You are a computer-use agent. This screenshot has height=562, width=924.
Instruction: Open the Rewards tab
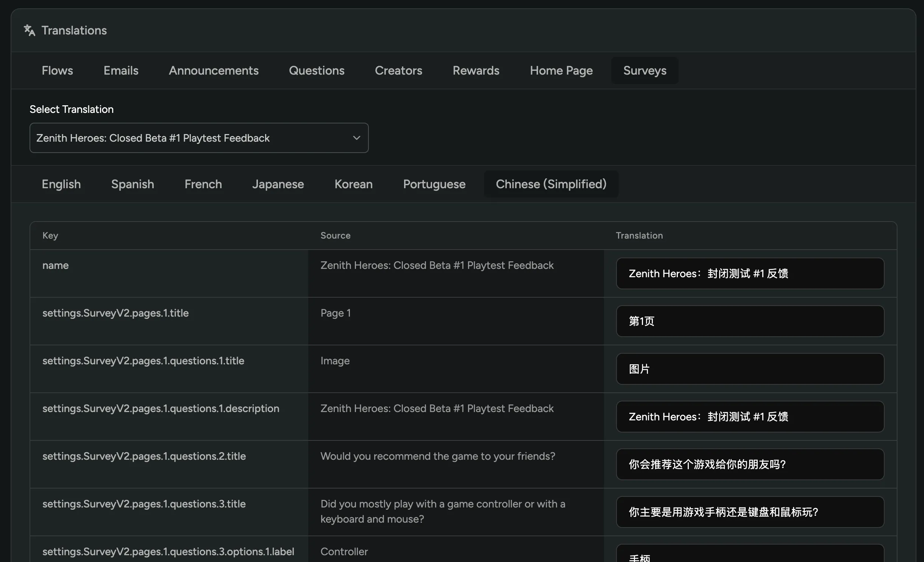(476, 70)
